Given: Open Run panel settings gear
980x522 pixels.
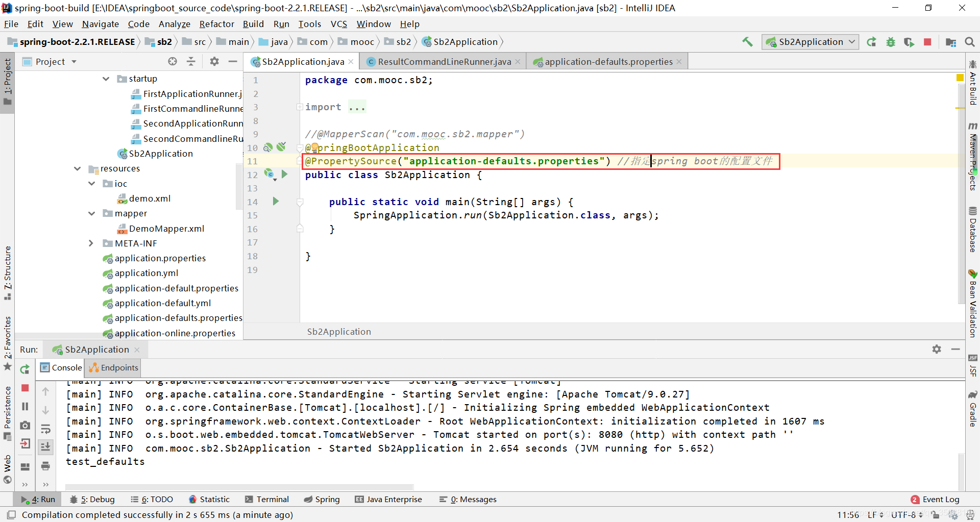Looking at the screenshot, I should click(x=937, y=349).
